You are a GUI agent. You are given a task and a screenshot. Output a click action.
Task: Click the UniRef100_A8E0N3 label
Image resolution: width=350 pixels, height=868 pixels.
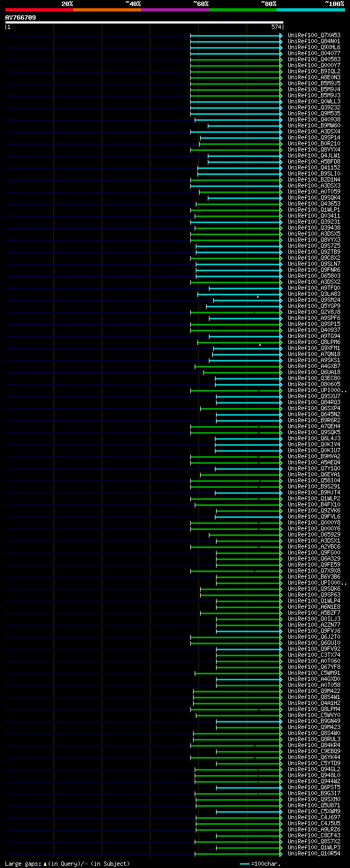[x=314, y=77]
